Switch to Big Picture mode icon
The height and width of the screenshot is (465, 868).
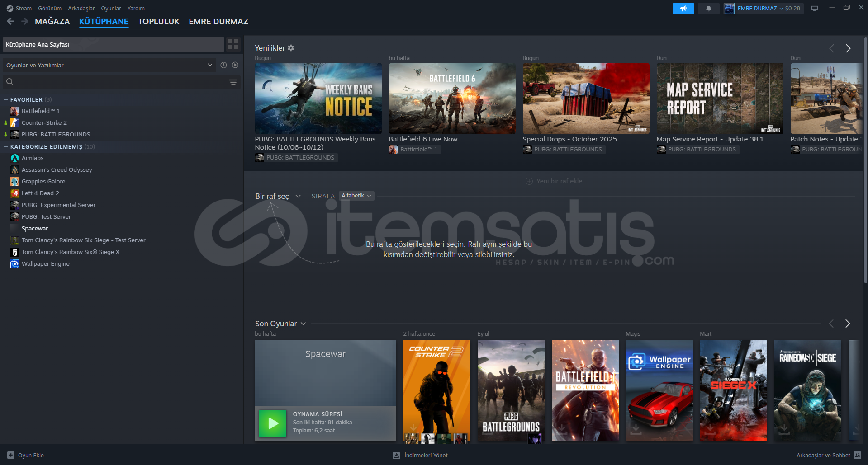815,9
